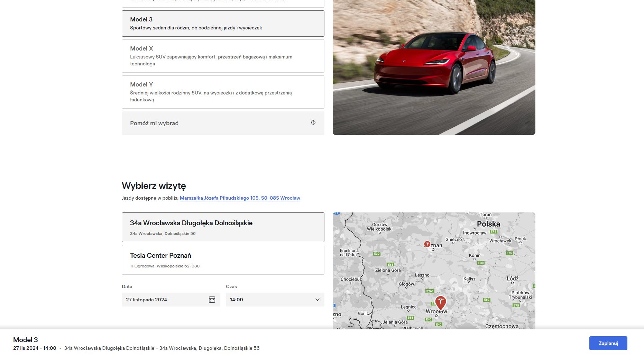Click the 'Legnica' label on map
This screenshot has height=356, width=644.
pos(408,307)
